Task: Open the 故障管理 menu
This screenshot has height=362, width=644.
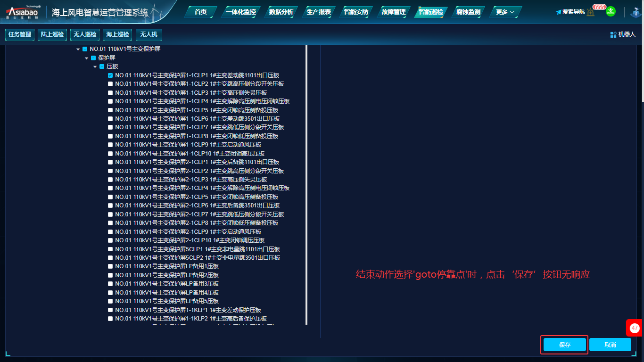Action: tap(393, 12)
